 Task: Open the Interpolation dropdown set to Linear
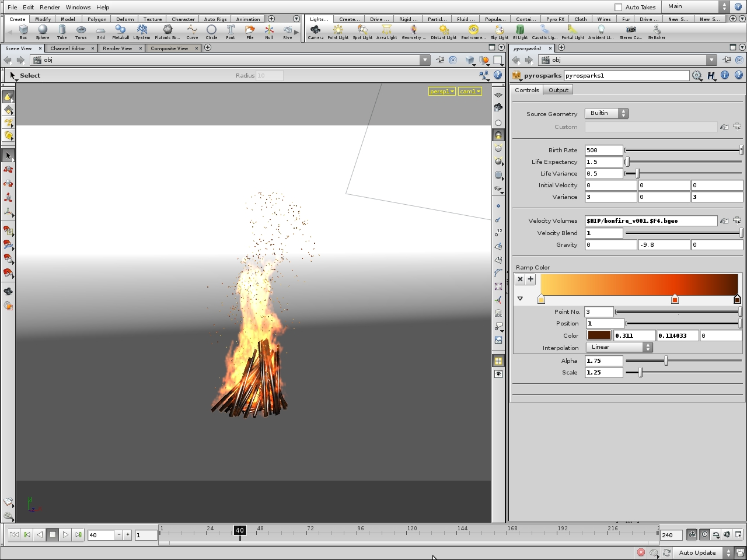click(619, 347)
